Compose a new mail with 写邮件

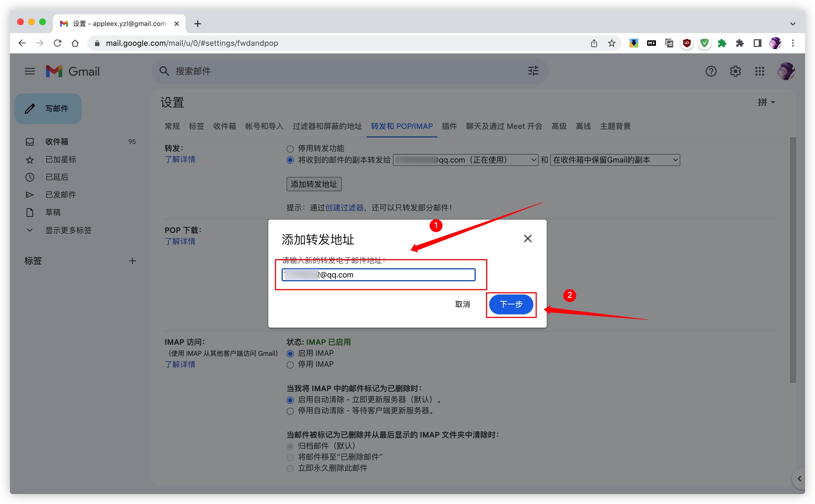[48, 109]
